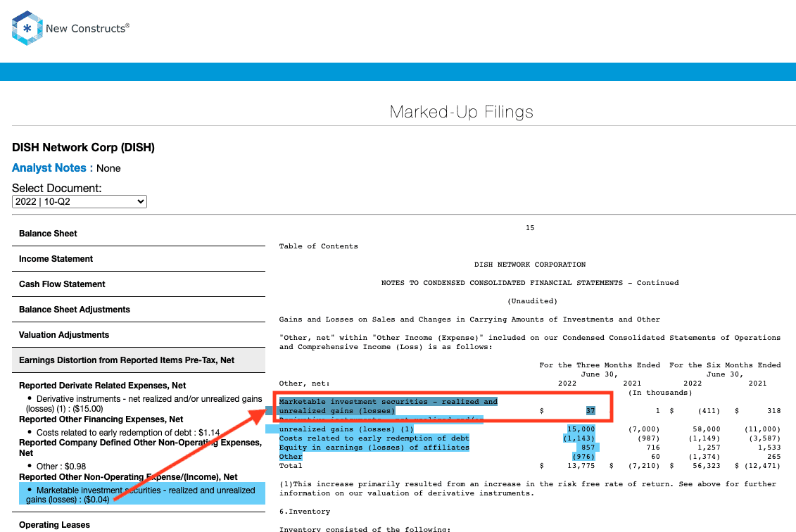Click the Marked-Up Filings page title
Screen dimensions: 796x532
[x=462, y=112]
